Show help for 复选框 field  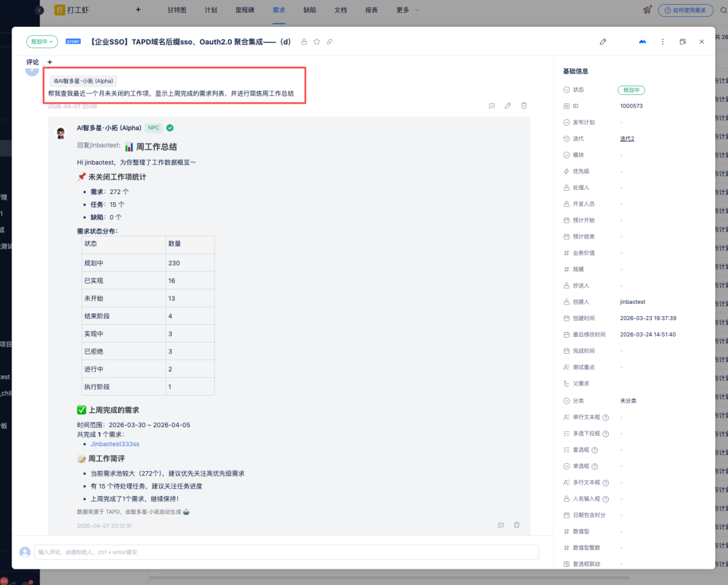pyautogui.click(x=595, y=450)
